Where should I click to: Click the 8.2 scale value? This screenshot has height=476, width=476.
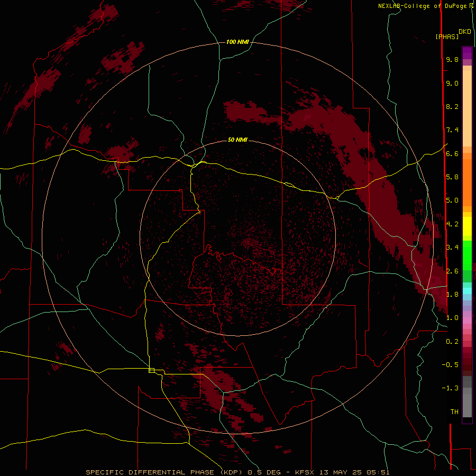tap(452, 106)
